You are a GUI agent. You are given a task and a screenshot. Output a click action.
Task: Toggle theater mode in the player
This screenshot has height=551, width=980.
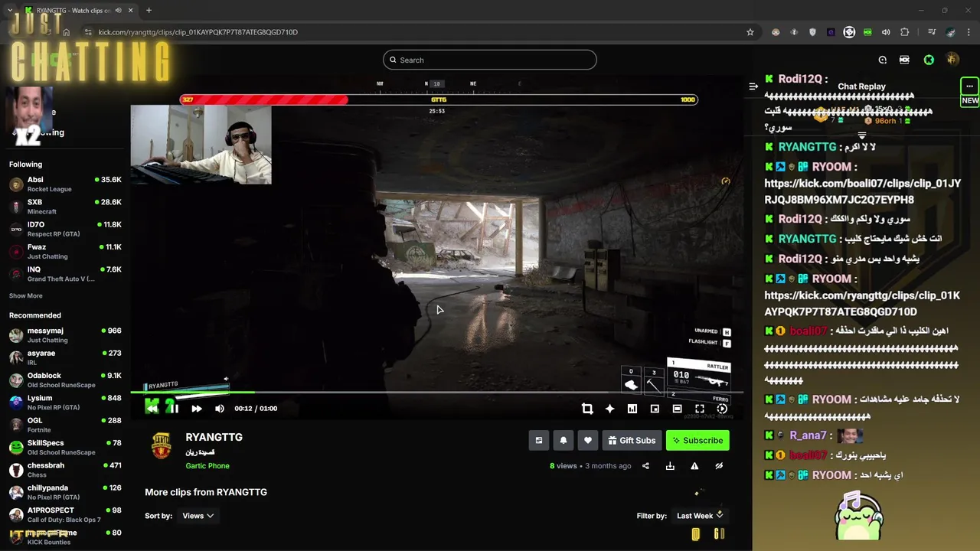[x=677, y=409]
